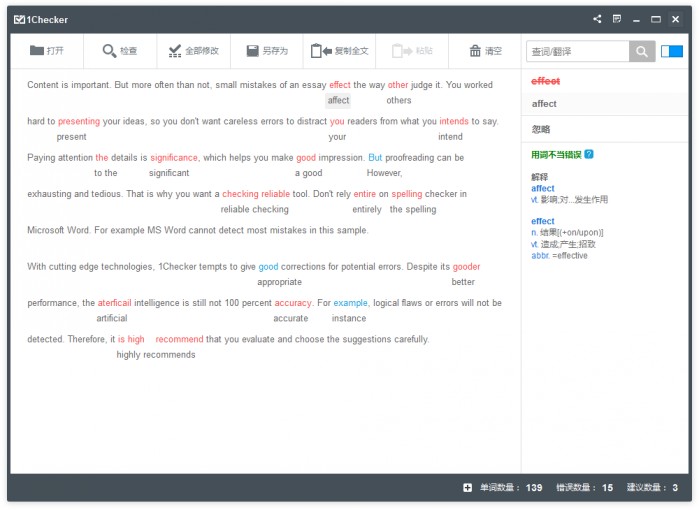Select the error word 'gooder'
The width and height of the screenshot is (699, 510).
(466, 267)
